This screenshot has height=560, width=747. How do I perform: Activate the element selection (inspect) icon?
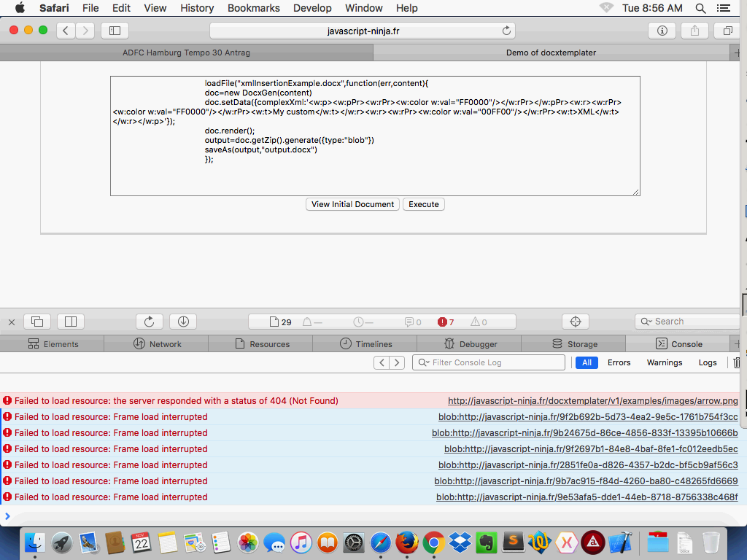coord(575,321)
